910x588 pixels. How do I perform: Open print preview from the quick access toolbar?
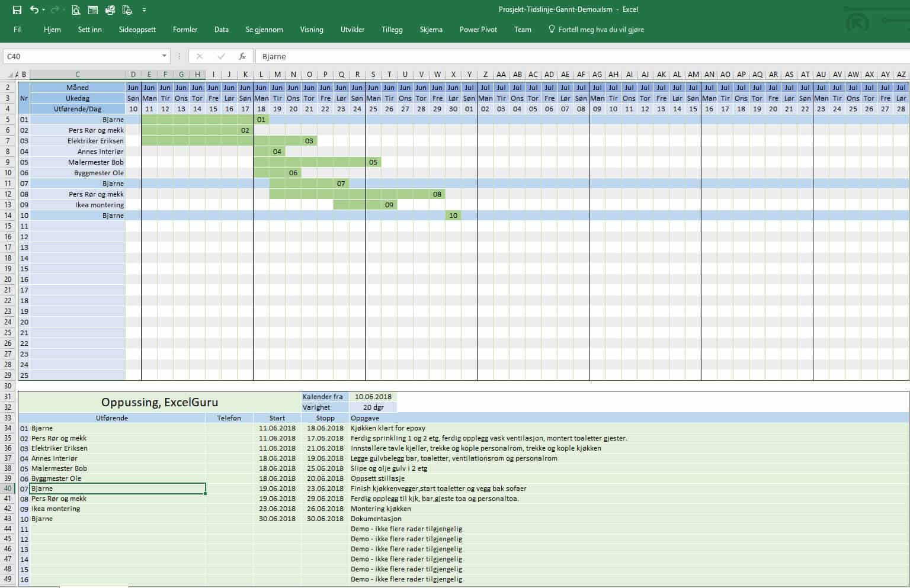click(76, 9)
